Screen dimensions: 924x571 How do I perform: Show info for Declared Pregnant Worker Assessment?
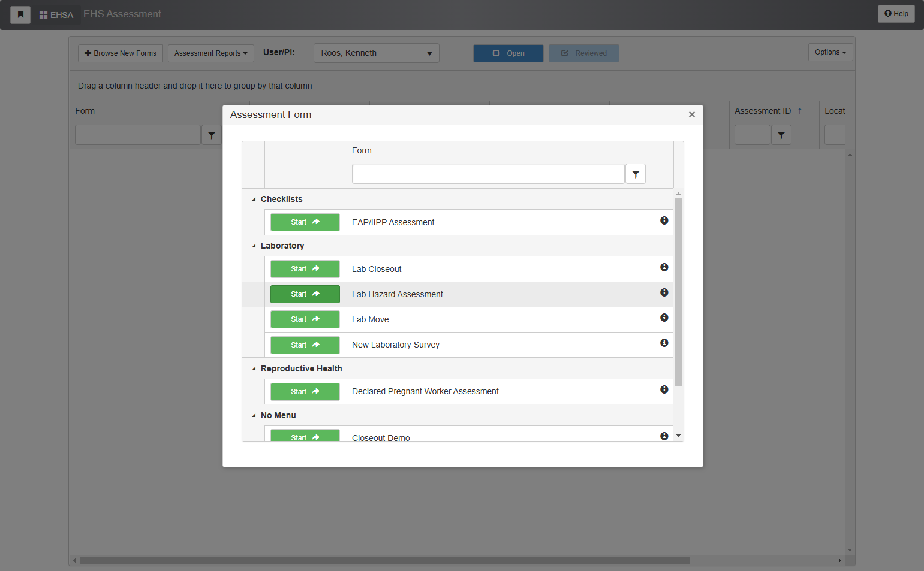click(664, 389)
